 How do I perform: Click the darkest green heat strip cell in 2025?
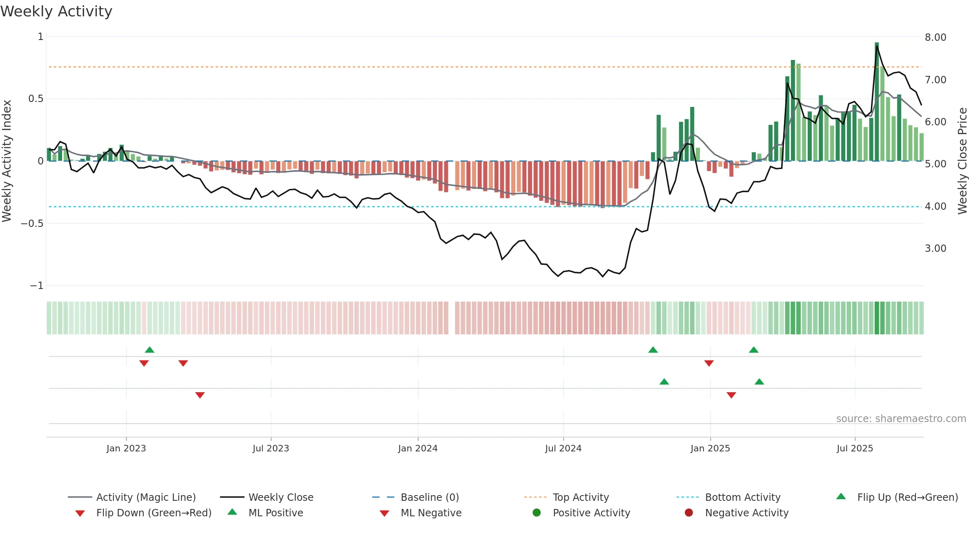[x=877, y=318]
